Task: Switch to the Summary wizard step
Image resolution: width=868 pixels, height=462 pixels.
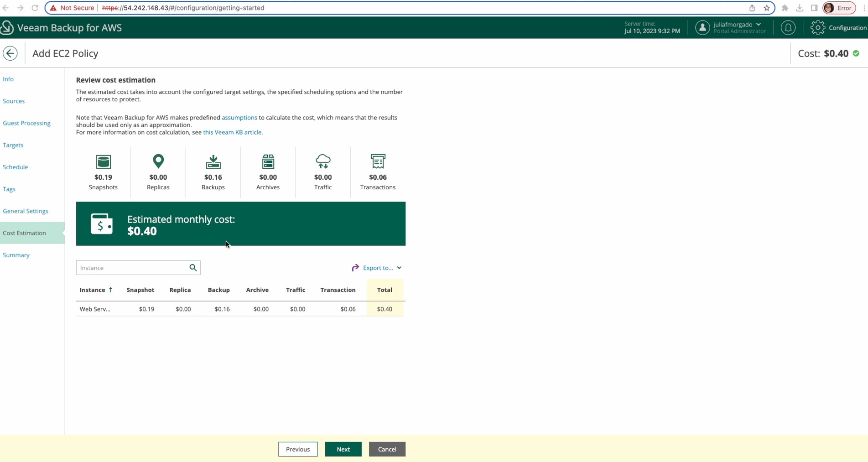Action: click(x=16, y=255)
